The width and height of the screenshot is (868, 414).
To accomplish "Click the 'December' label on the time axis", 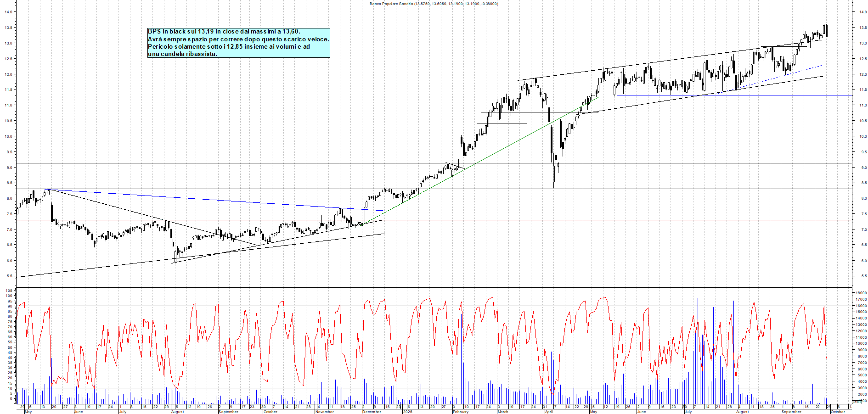I will point(372,412).
